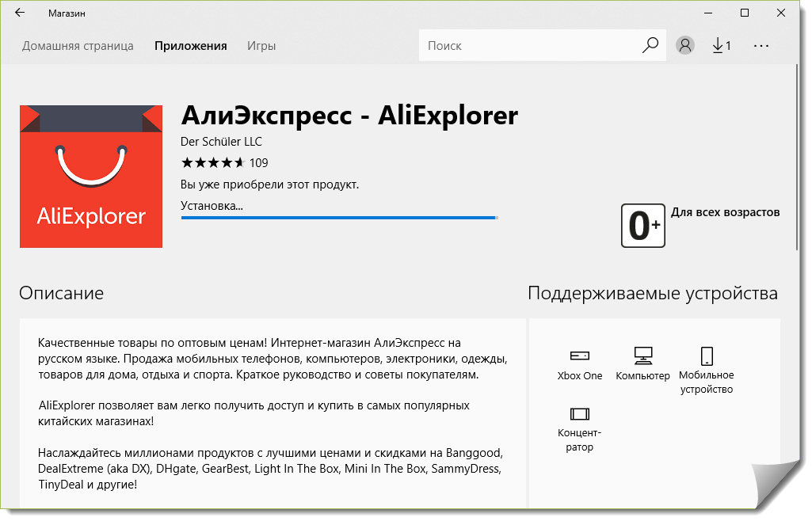This screenshot has height=521, width=812.
Task: Click the search magnifier icon
Action: pos(650,45)
